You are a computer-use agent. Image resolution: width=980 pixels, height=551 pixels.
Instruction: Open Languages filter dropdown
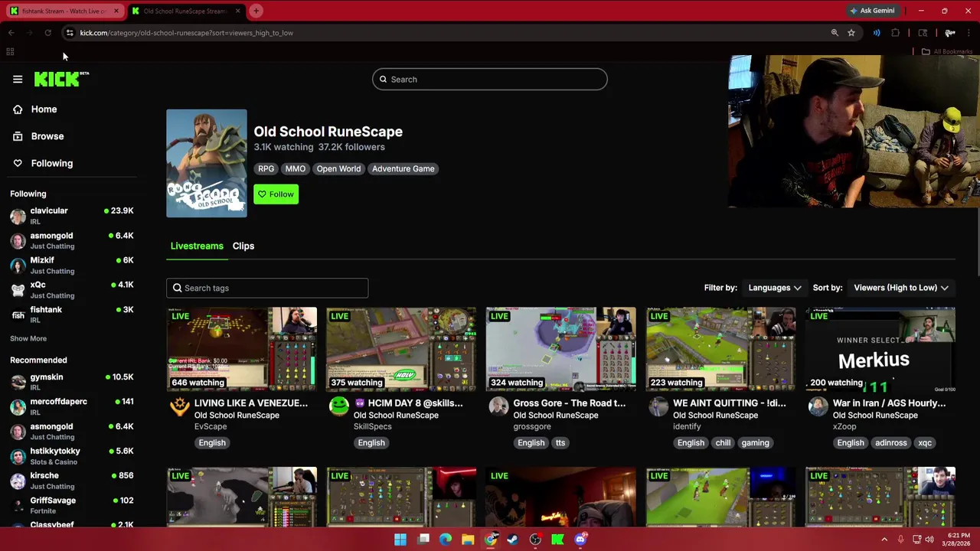pyautogui.click(x=775, y=288)
